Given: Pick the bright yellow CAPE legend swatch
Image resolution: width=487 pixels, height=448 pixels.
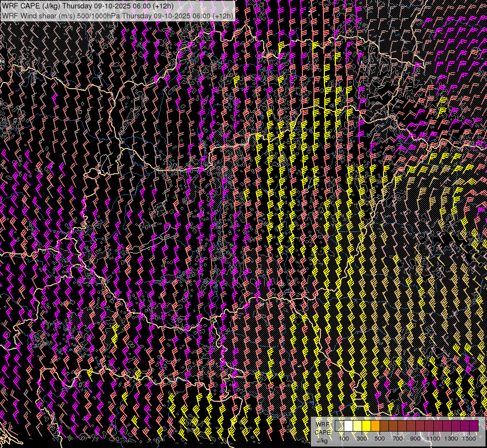Looking at the screenshot, I should coord(366,426).
